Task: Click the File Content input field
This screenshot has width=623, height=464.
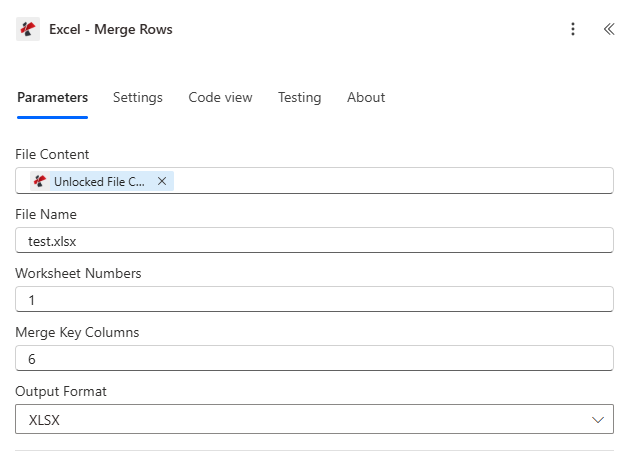Action: pyautogui.click(x=314, y=181)
